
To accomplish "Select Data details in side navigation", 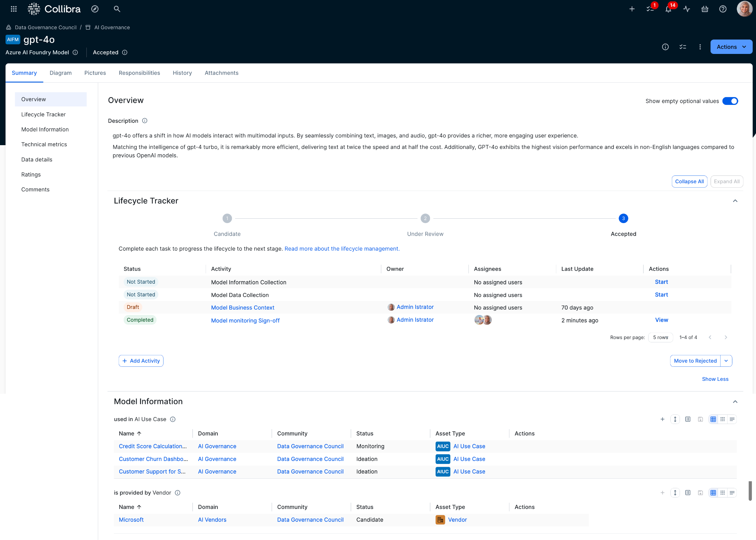I will [x=37, y=160].
